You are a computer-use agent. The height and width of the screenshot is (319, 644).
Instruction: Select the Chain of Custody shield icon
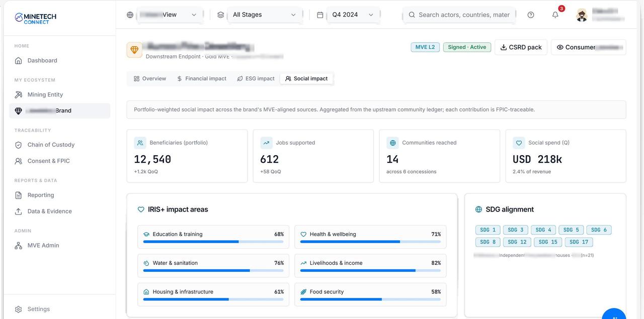19,145
